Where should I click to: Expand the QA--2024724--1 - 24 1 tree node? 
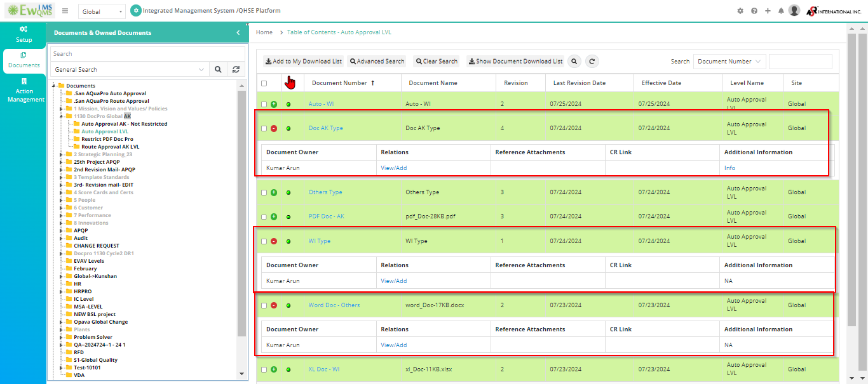tap(62, 345)
